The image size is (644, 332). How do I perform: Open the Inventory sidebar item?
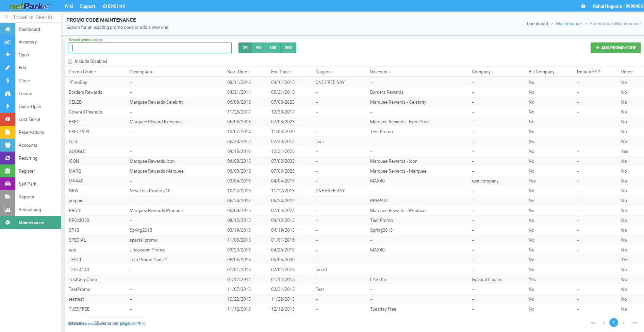point(31,42)
